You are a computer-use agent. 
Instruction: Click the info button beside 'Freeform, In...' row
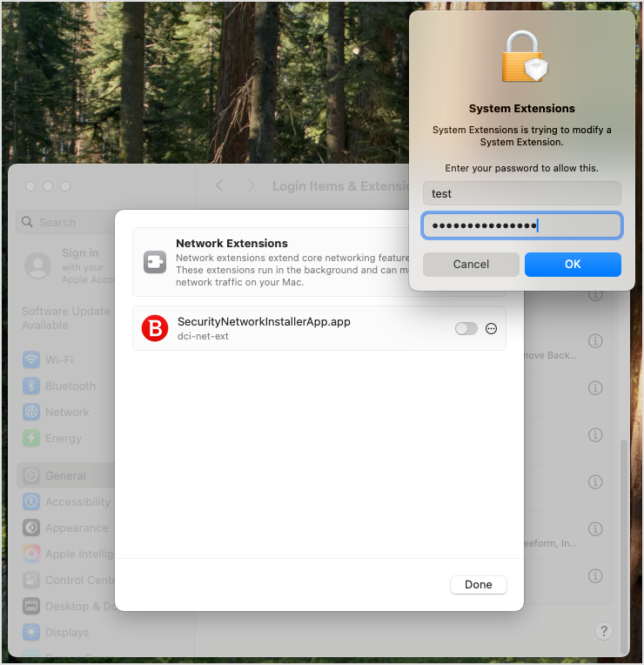pyautogui.click(x=595, y=529)
